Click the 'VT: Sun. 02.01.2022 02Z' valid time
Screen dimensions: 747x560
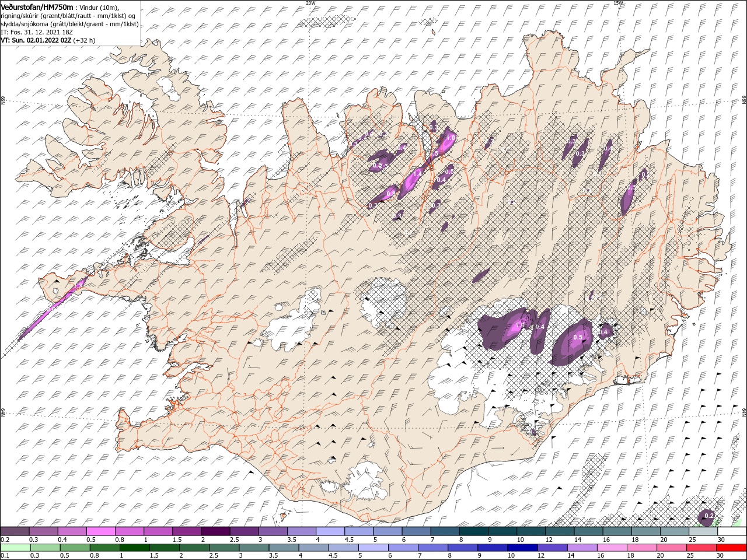click(36, 40)
